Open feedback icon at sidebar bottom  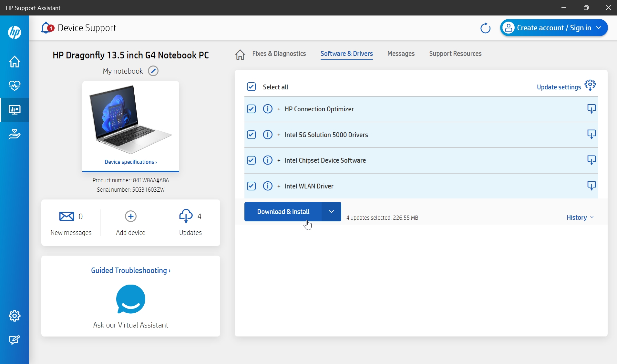(15, 340)
